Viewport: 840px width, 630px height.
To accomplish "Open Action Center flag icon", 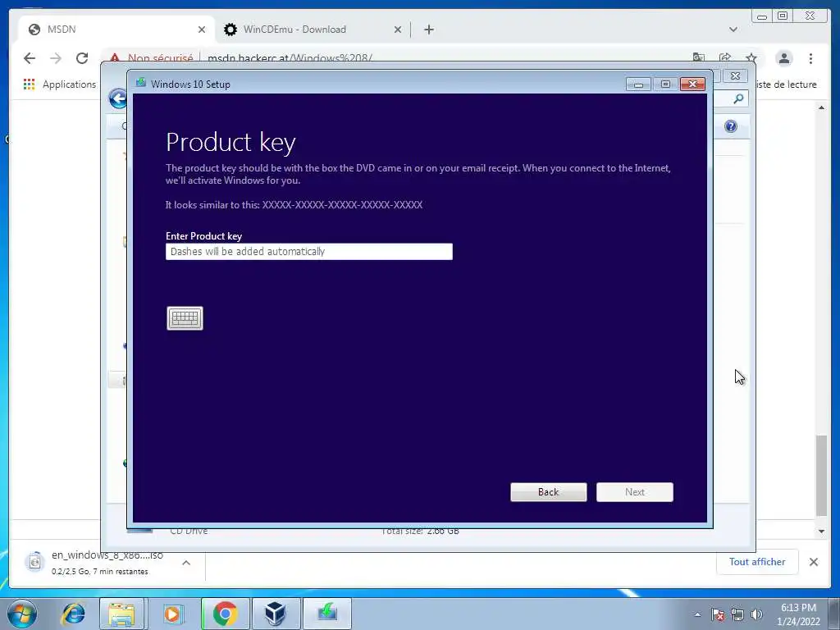I will click(718, 614).
